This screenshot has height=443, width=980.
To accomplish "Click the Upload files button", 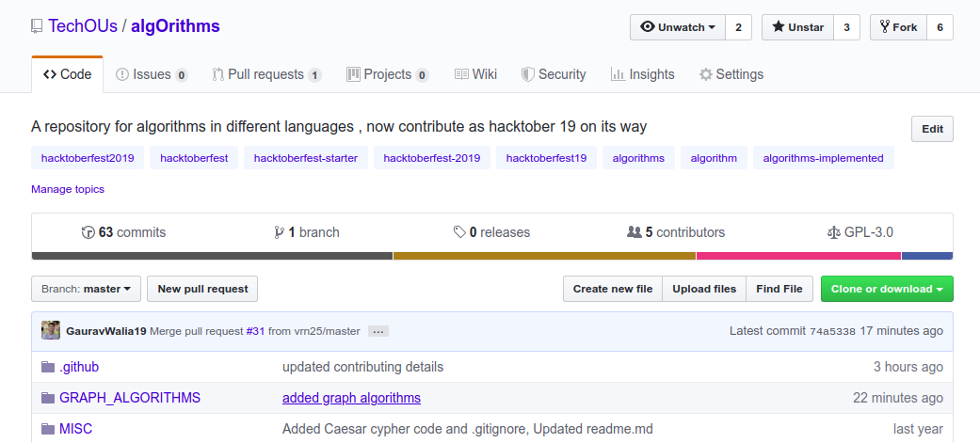I will 704,289.
